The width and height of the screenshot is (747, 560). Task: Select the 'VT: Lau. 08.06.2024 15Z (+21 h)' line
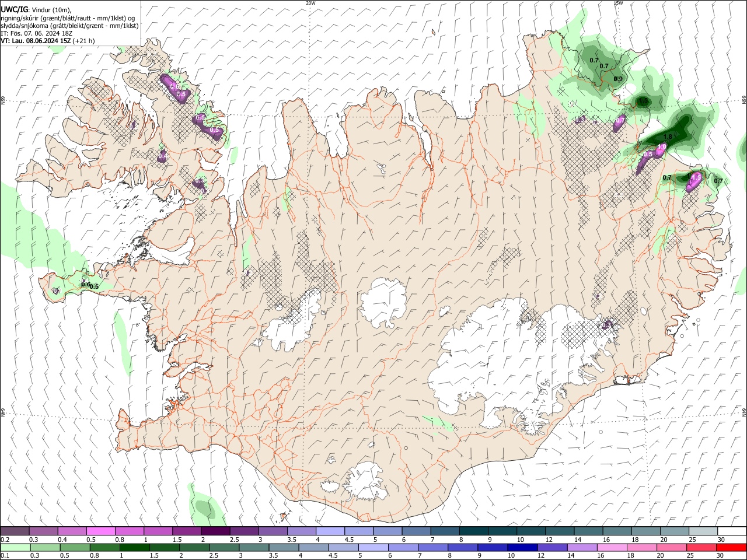point(48,41)
